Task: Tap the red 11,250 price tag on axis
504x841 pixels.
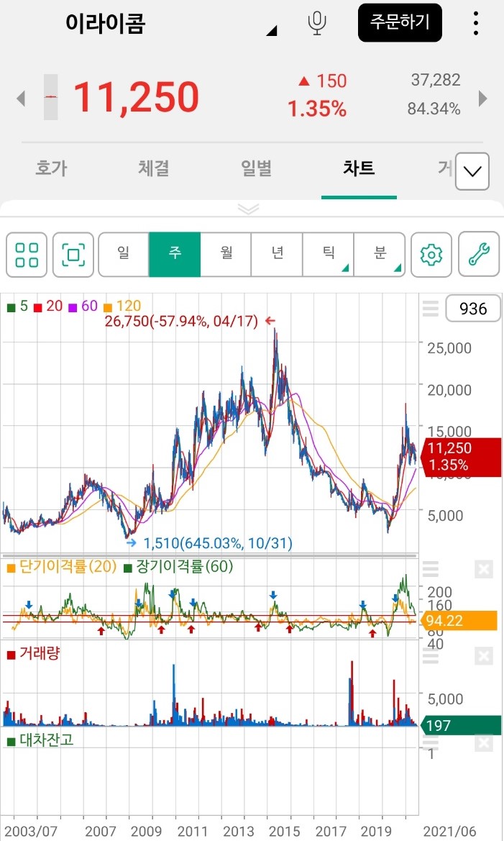Action: click(x=462, y=456)
